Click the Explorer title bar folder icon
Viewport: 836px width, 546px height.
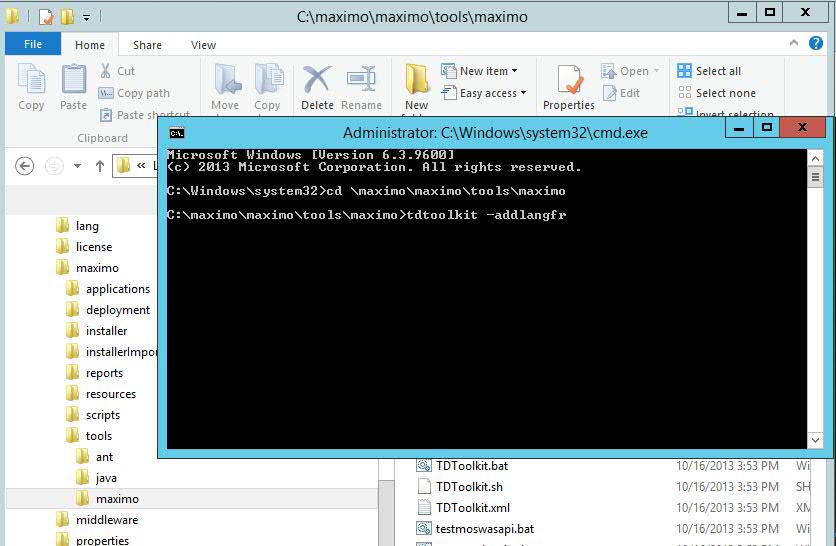(13, 17)
